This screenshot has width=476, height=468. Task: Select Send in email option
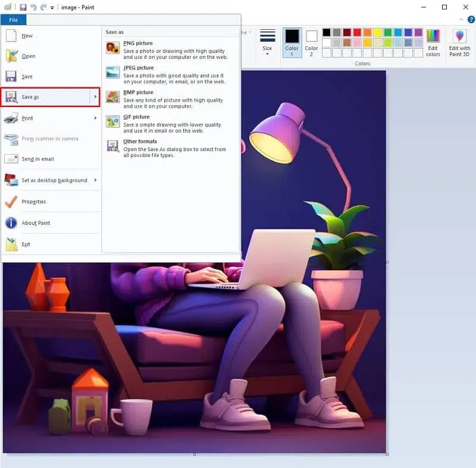(x=51, y=159)
